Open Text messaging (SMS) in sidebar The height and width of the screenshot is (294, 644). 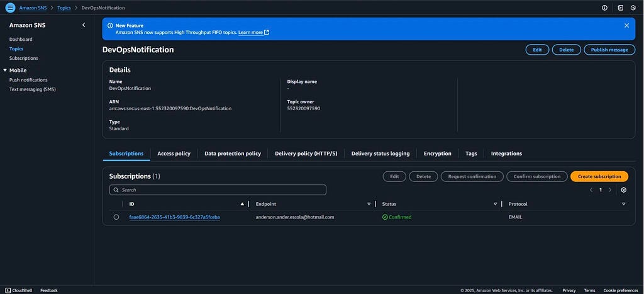click(x=33, y=89)
